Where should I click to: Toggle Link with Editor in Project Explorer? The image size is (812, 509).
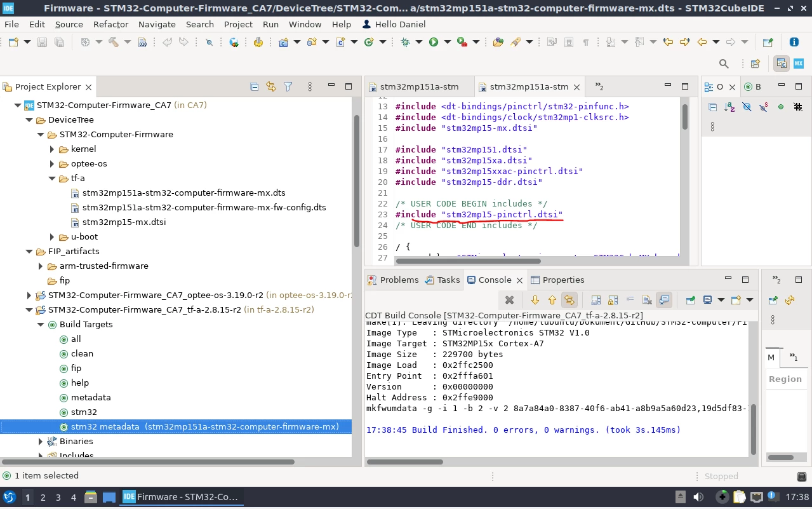point(271,86)
